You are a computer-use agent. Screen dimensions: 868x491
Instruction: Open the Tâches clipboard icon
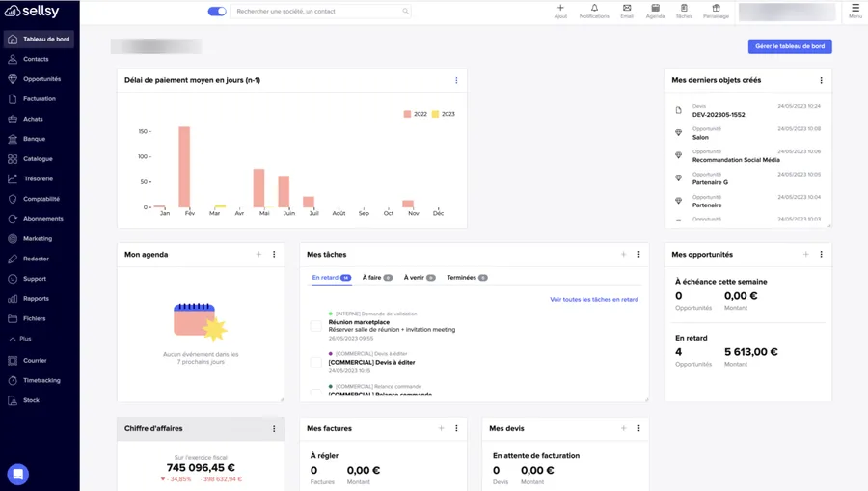(684, 9)
